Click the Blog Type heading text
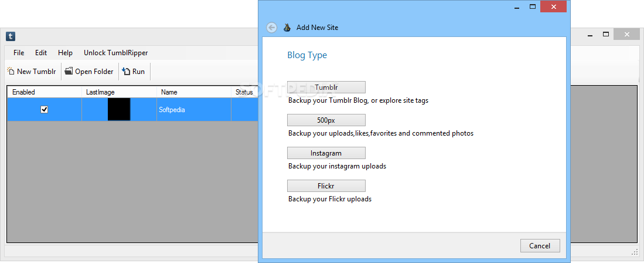The height and width of the screenshot is (263, 644). click(307, 55)
